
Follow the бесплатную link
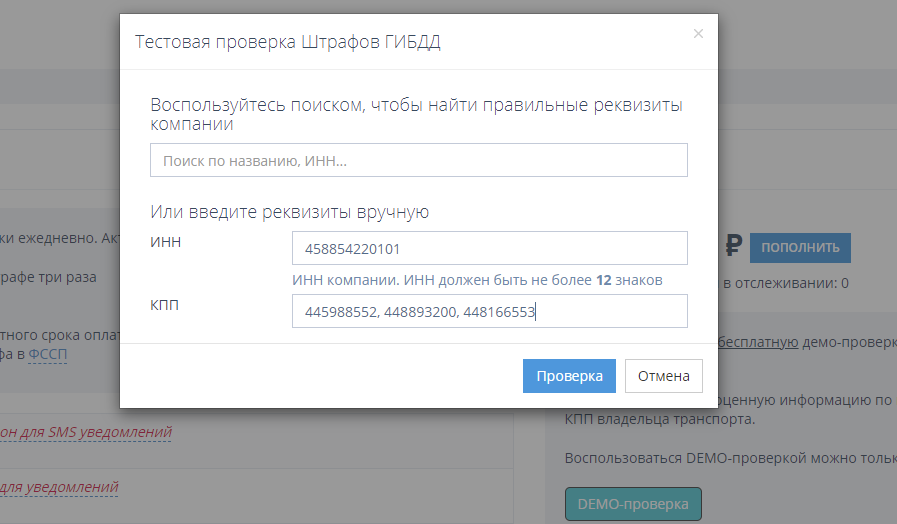click(757, 342)
